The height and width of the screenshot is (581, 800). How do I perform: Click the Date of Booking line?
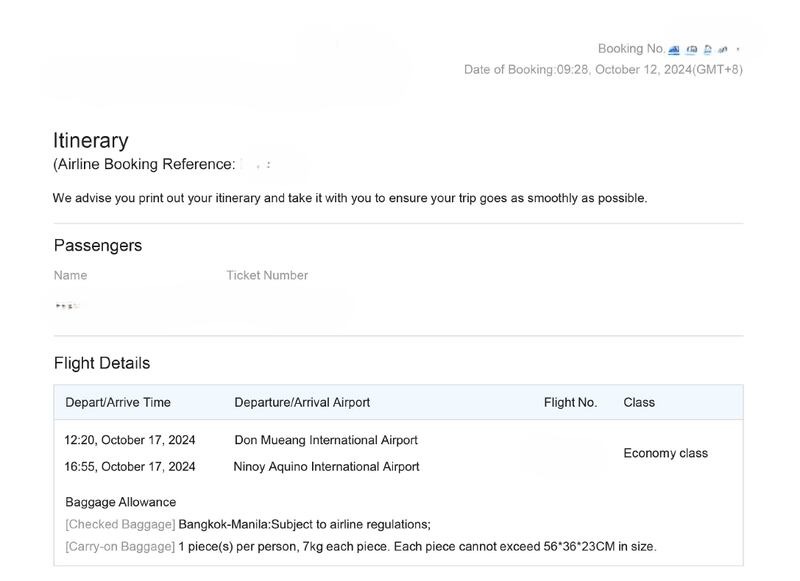click(x=603, y=69)
